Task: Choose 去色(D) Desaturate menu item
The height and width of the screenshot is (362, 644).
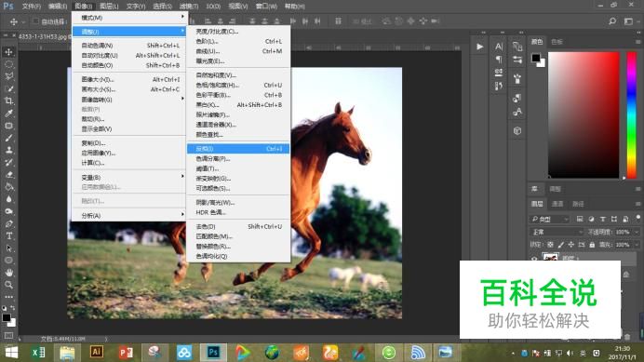Action: 238,226
